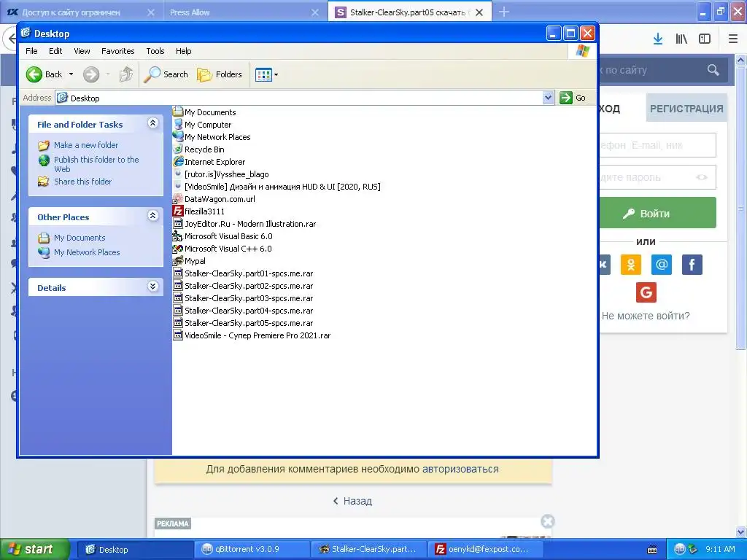The width and height of the screenshot is (747, 560).
Task: Sign in with Google red icon
Action: 646,292
